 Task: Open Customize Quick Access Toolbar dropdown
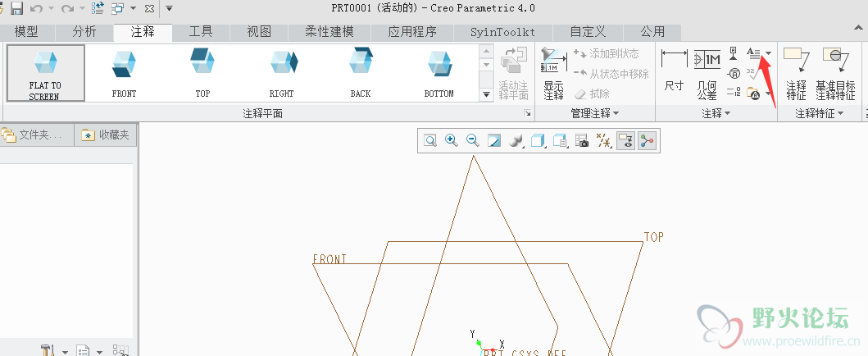tap(169, 8)
